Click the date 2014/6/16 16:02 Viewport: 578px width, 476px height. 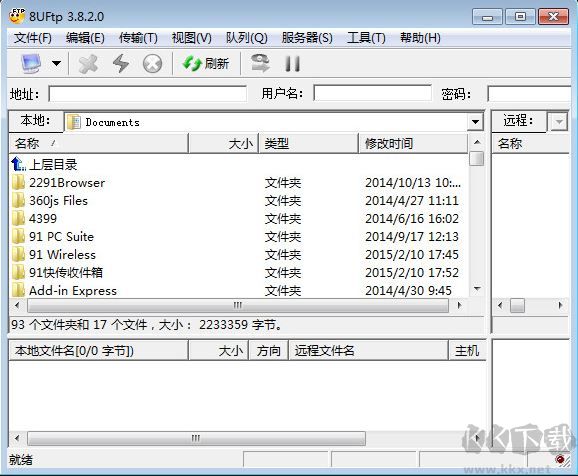(412, 219)
